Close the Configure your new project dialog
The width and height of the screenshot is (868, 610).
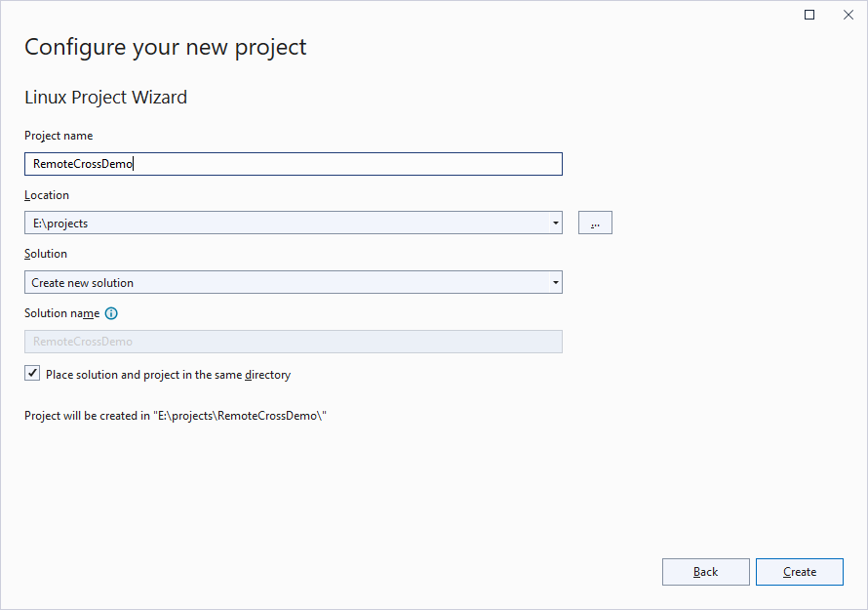[848, 15]
